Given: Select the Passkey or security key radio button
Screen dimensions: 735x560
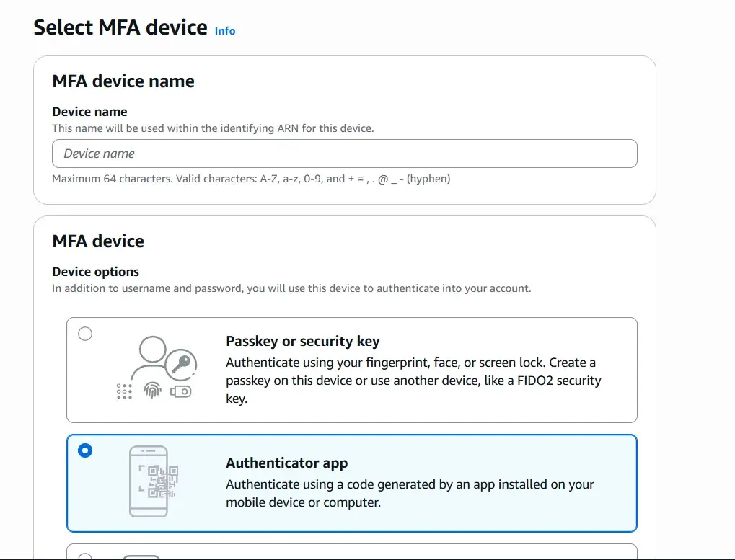Looking at the screenshot, I should click(x=85, y=334).
